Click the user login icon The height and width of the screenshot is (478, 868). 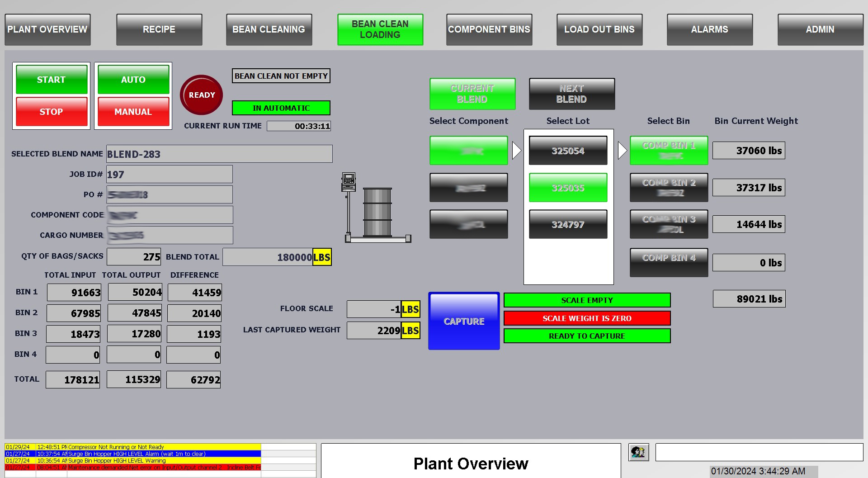coord(638,452)
